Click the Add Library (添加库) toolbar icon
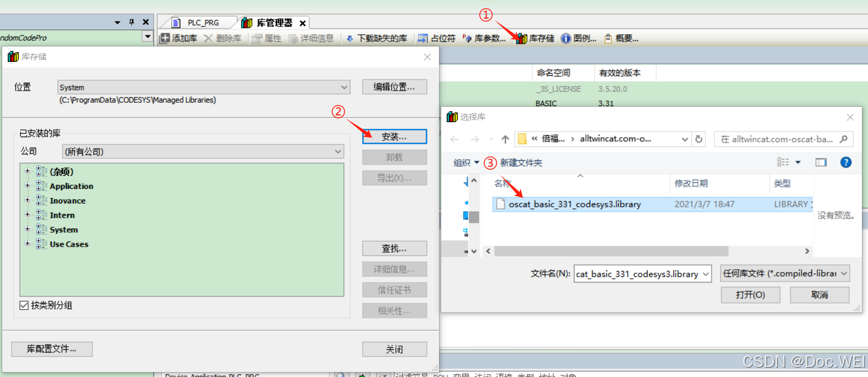The width and height of the screenshot is (868, 377). point(165,38)
